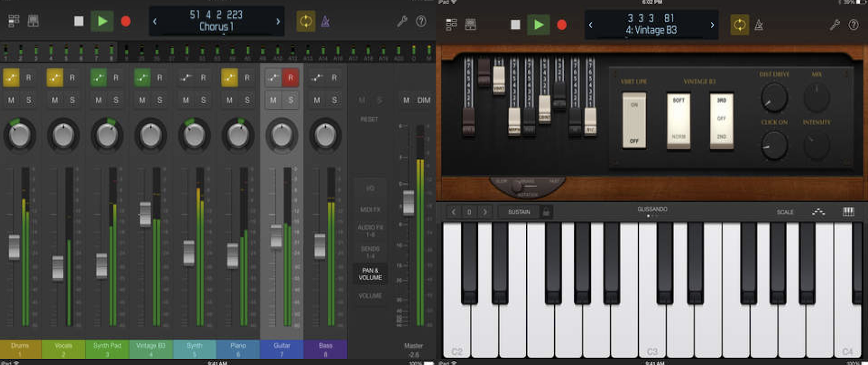Record-enable the Drums channel
This screenshot has width=868, height=365.
(x=29, y=78)
